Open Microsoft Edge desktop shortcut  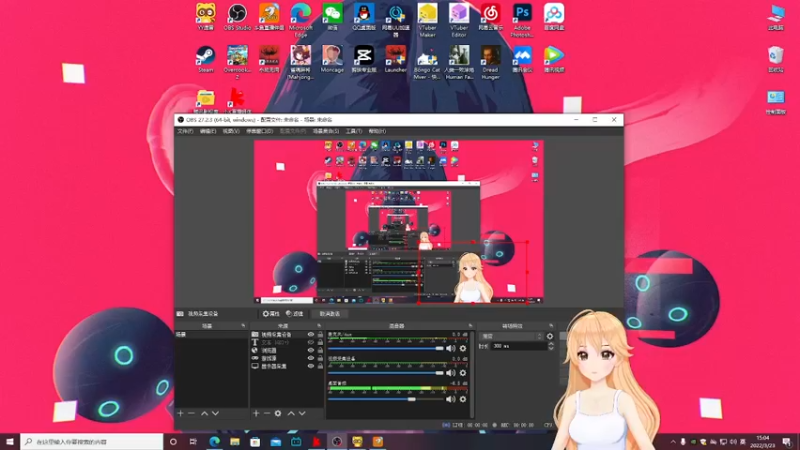pos(301,20)
